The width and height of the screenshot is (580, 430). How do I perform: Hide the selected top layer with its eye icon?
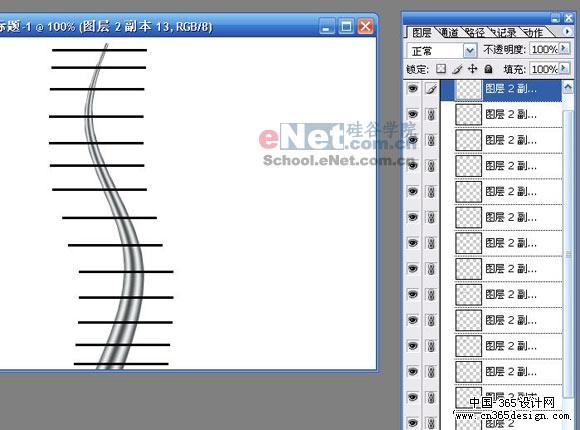[x=413, y=88]
